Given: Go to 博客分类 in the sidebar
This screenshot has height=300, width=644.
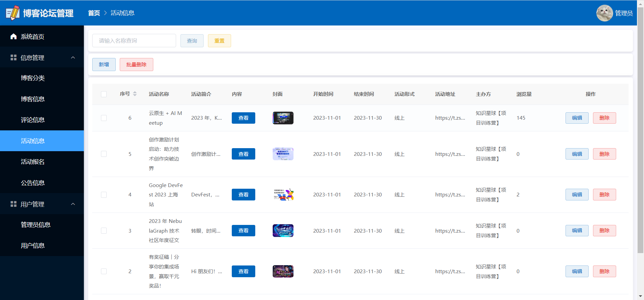Looking at the screenshot, I should click(33, 78).
